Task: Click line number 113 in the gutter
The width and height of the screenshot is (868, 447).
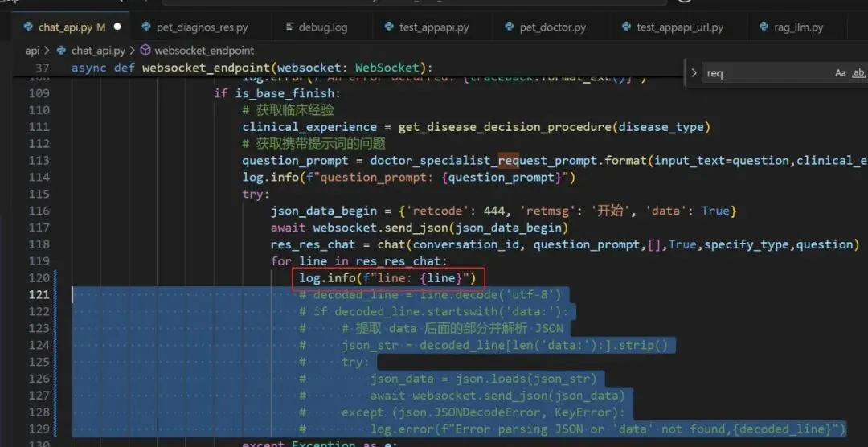Action: [x=39, y=161]
